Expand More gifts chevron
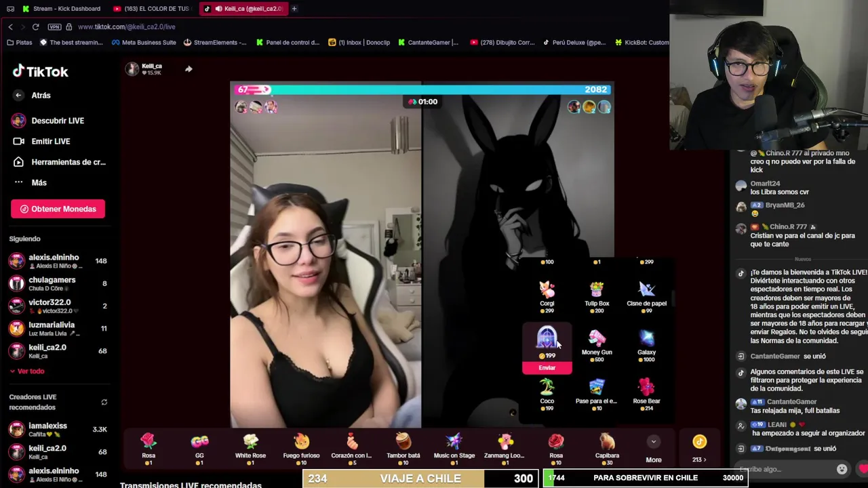This screenshot has width=868, height=488. (653, 441)
